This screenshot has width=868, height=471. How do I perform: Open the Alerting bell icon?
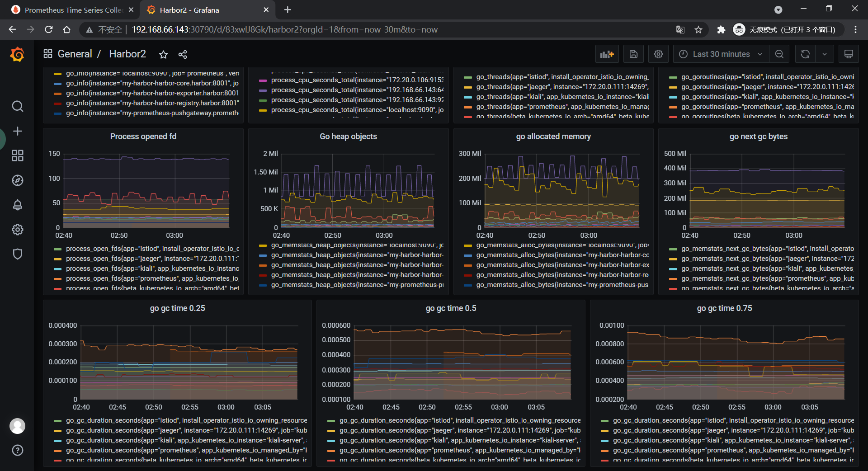pos(17,205)
